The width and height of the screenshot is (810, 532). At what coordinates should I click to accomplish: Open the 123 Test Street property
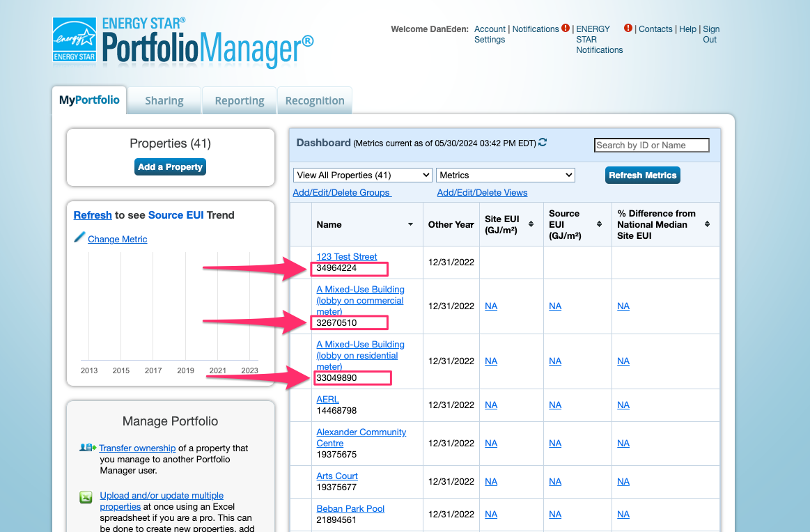(x=347, y=256)
